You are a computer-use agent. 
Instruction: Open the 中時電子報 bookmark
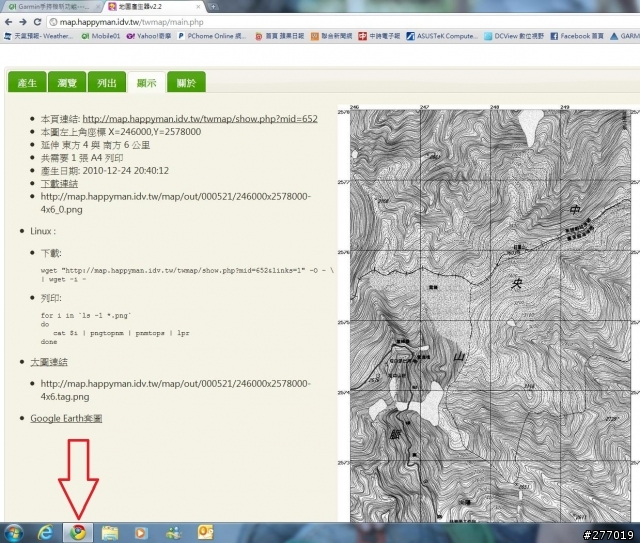(x=379, y=36)
